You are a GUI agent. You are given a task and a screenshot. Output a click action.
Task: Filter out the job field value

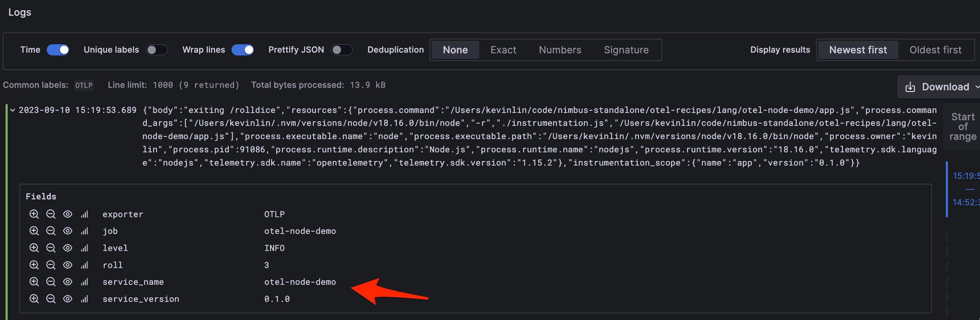tap(51, 231)
